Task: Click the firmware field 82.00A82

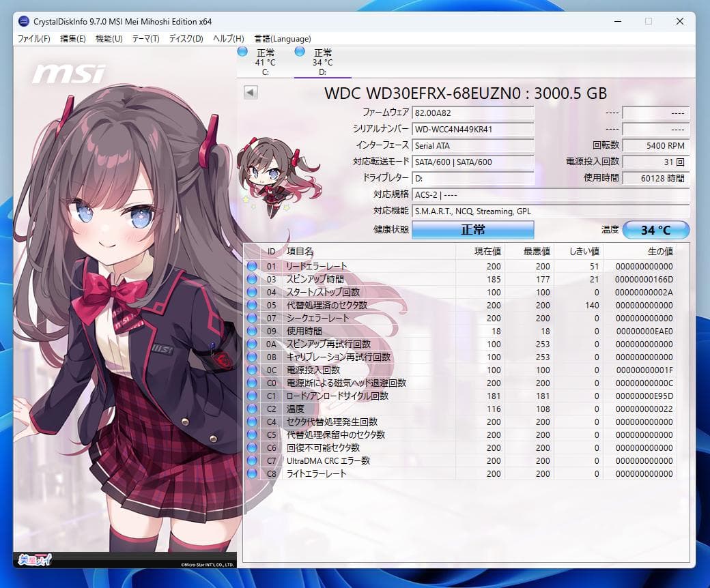Action: point(472,113)
